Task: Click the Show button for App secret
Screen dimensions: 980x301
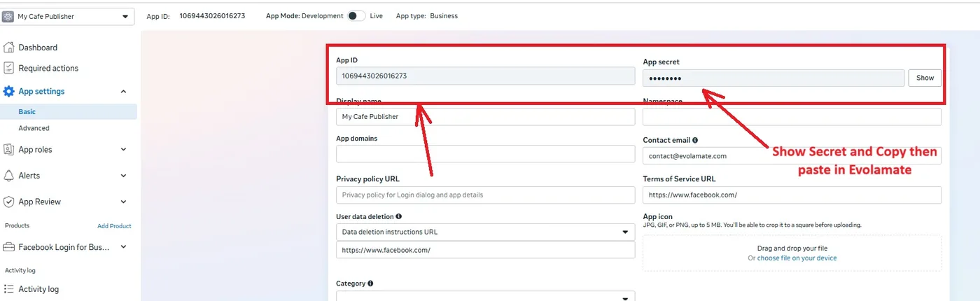Action: [x=925, y=78]
